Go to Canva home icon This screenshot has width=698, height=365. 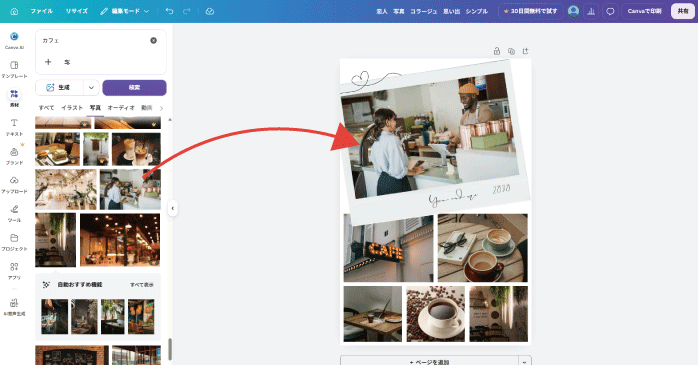14,11
